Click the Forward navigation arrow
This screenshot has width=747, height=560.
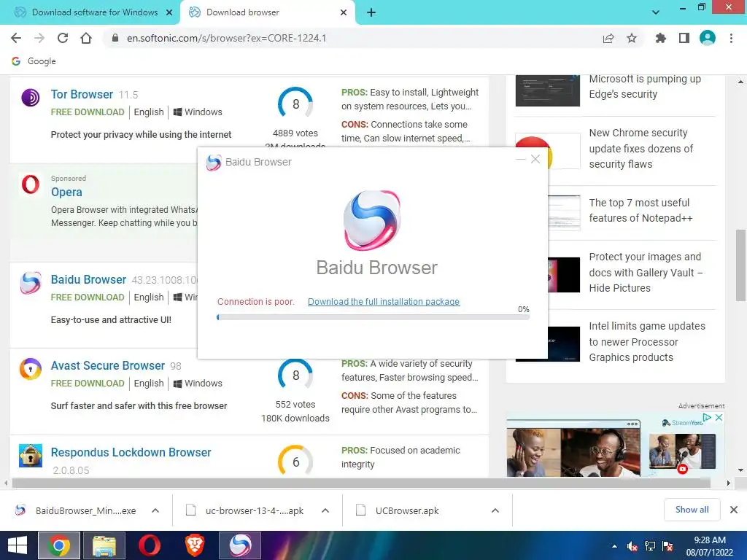pyautogui.click(x=39, y=38)
